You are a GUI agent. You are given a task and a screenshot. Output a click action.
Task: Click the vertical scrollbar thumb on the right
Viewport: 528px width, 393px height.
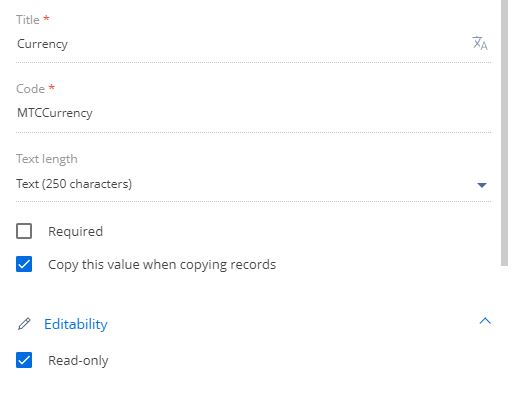point(504,133)
